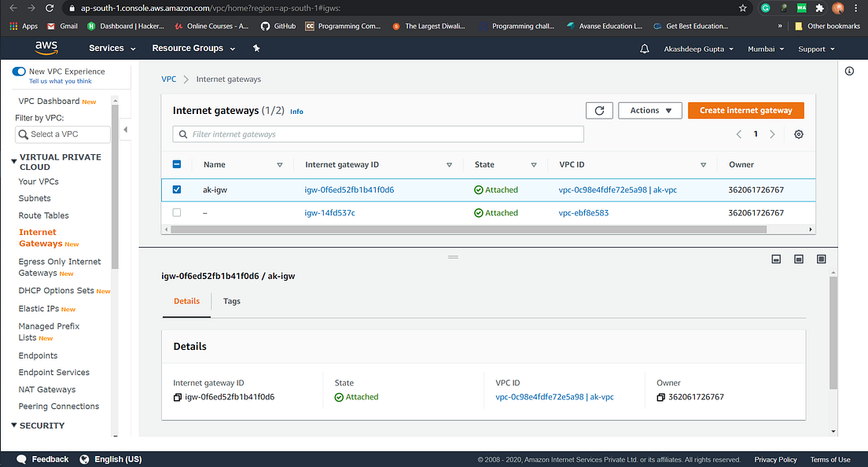The image size is (868, 467).
Task: Deselect the ak-igw row checkbox
Action: coord(176,189)
